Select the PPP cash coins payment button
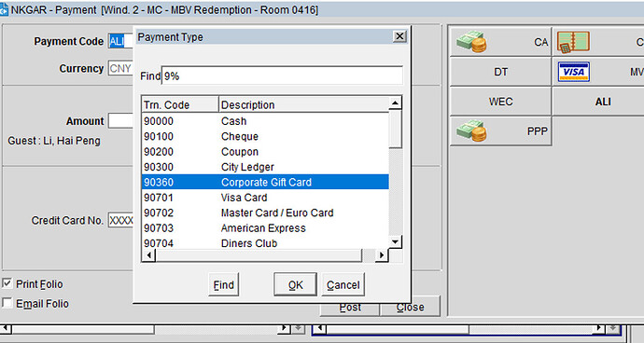 (500, 130)
